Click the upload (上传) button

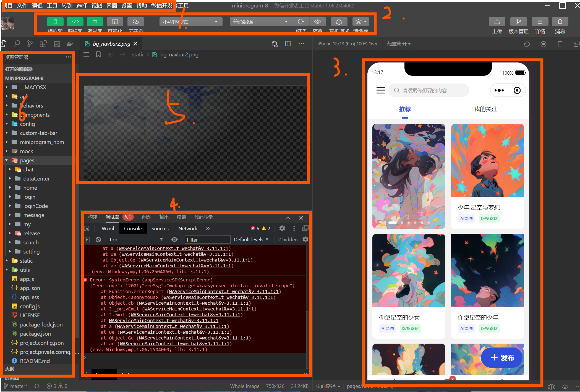point(497,22)
